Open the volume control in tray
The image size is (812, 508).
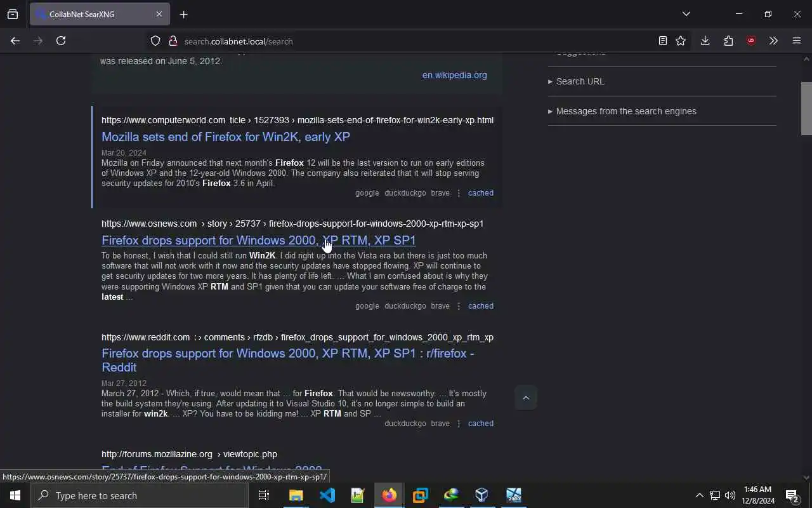click(x=730, y=495)
